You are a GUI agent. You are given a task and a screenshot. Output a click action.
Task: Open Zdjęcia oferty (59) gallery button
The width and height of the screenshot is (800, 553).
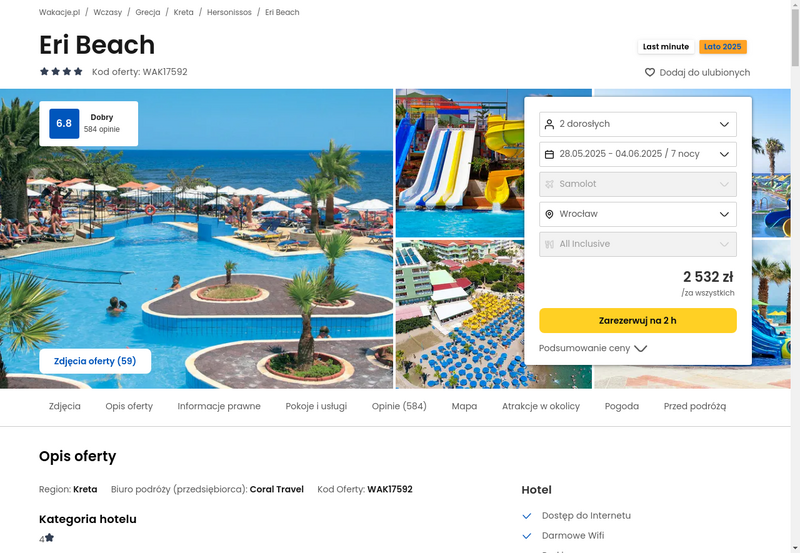click(x=95, y=361)
